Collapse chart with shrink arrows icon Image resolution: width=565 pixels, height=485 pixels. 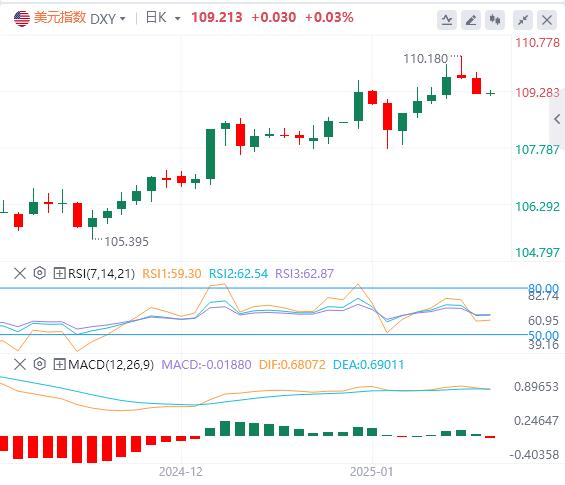pyautogui.click(x=523, y=19)
